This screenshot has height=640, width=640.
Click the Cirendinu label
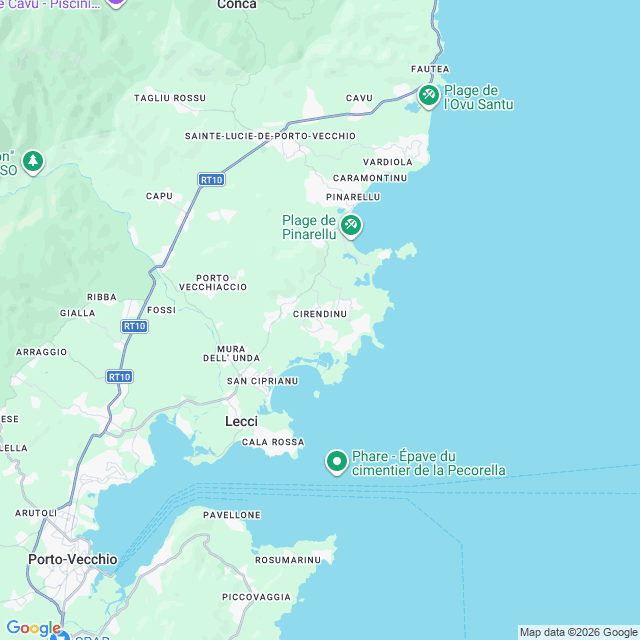click(320, 314)
